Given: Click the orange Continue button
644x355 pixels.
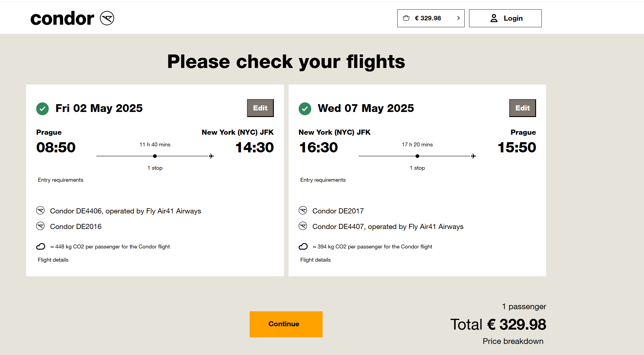Looking at the screenshot, I should pos(286,324).
